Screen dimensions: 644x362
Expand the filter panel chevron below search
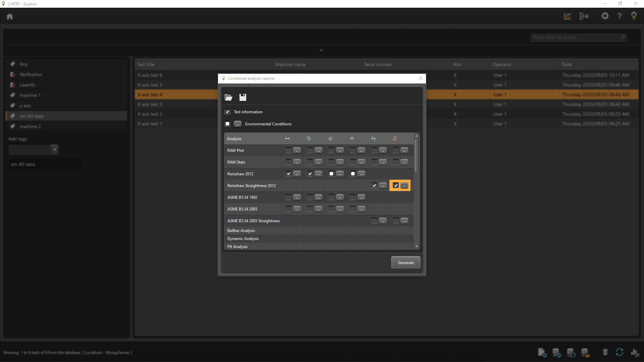coord(321,50)
